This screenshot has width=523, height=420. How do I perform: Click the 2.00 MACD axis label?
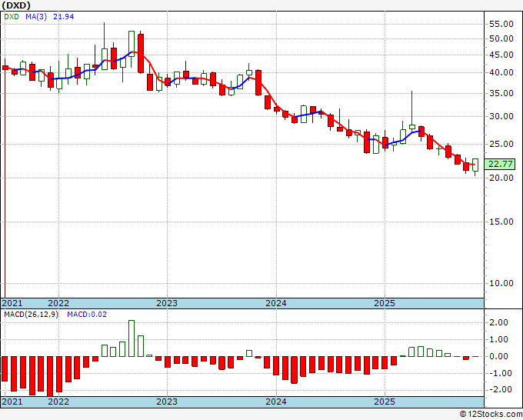[499, 322]
